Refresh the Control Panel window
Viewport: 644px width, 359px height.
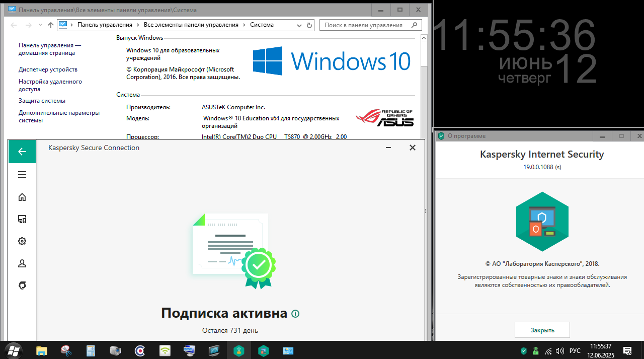(x=309, y=25)
